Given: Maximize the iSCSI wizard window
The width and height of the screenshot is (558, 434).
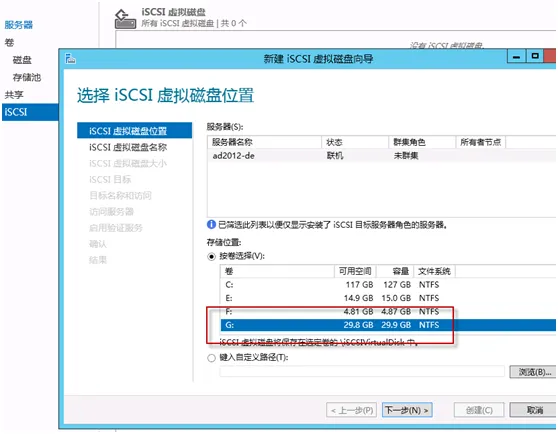Looking at the screenshot, I should pos(535,57).
